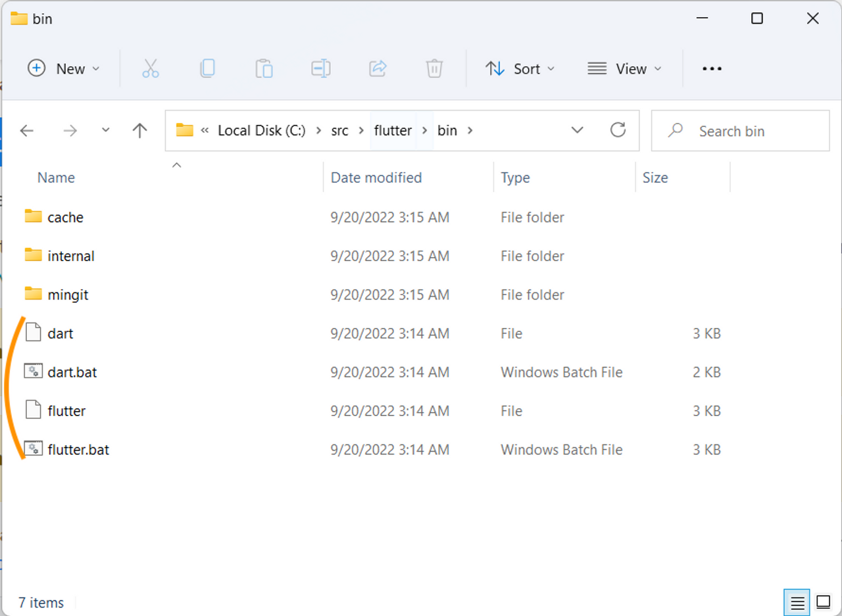This screenshot has height=616, width=842.
Task: Minimize the bin window
Action: [x=701, y=18]
